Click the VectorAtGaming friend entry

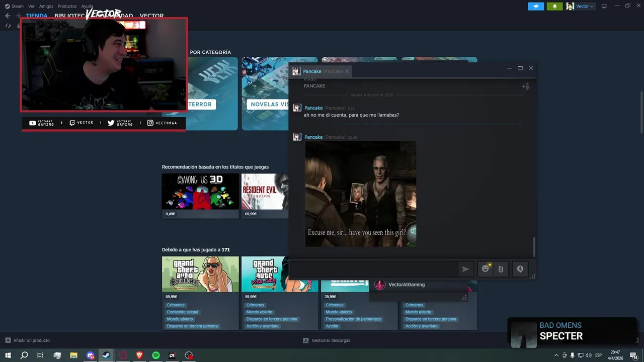pos(407,285)
